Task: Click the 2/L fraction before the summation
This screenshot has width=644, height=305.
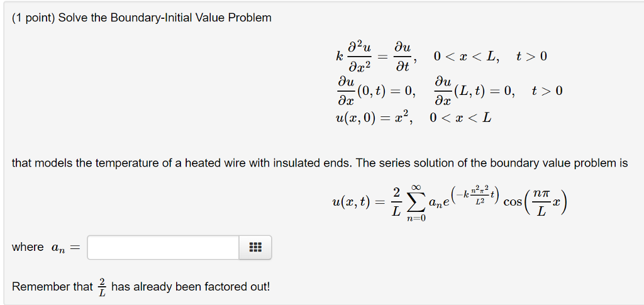Action: point(396,202)
